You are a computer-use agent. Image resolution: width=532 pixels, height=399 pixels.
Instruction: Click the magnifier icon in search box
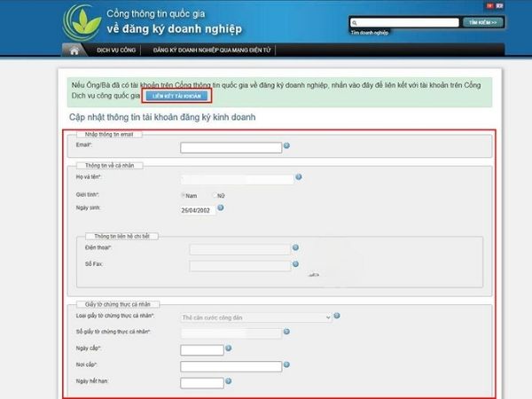(355, 23)
